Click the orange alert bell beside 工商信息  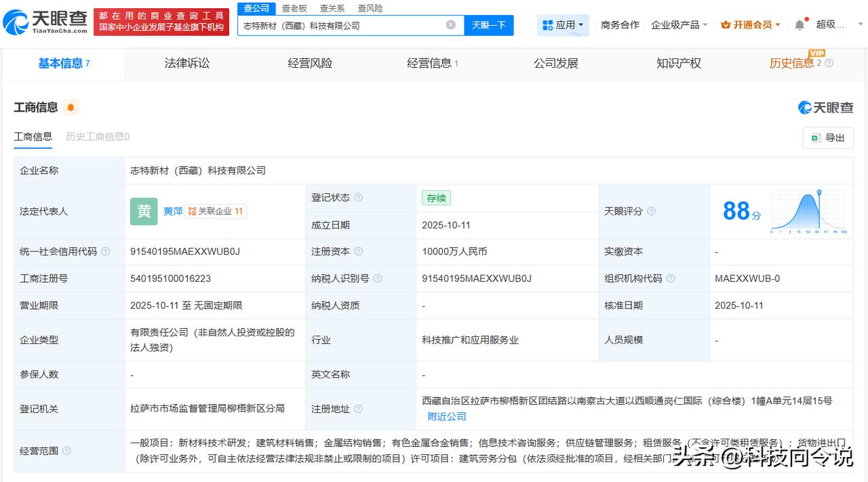(71, 107)
